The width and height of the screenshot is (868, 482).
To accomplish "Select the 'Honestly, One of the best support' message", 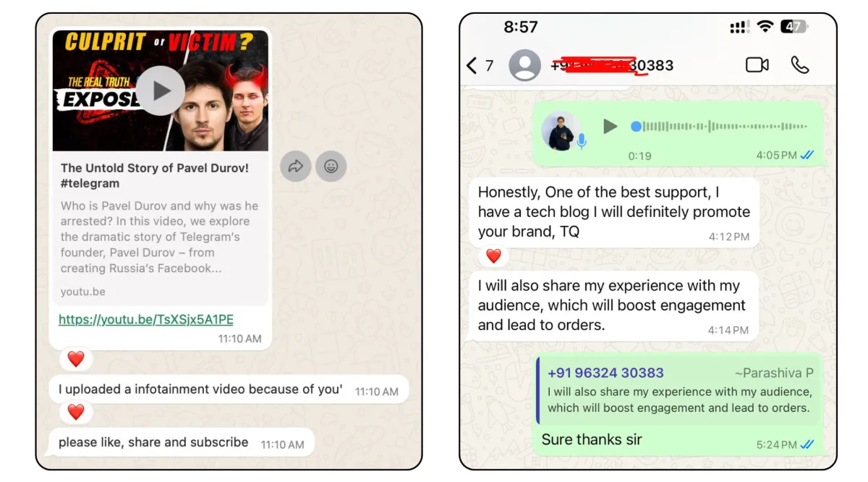I will pyautogui.click(x=614, y=213).
